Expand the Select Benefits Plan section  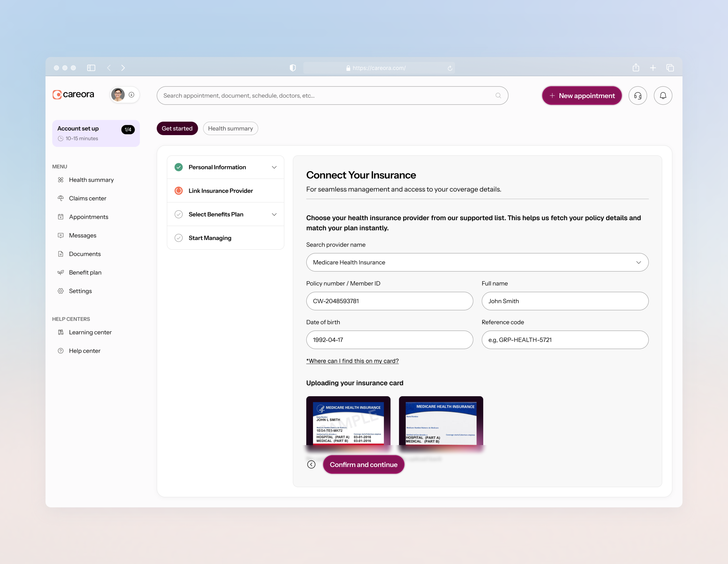tap(274, 214)
